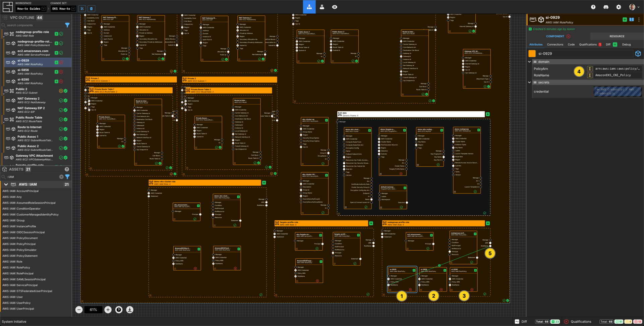
Task: Click the VPC Outline list icon
Action: pyautogui.click(x=5, y=17)
